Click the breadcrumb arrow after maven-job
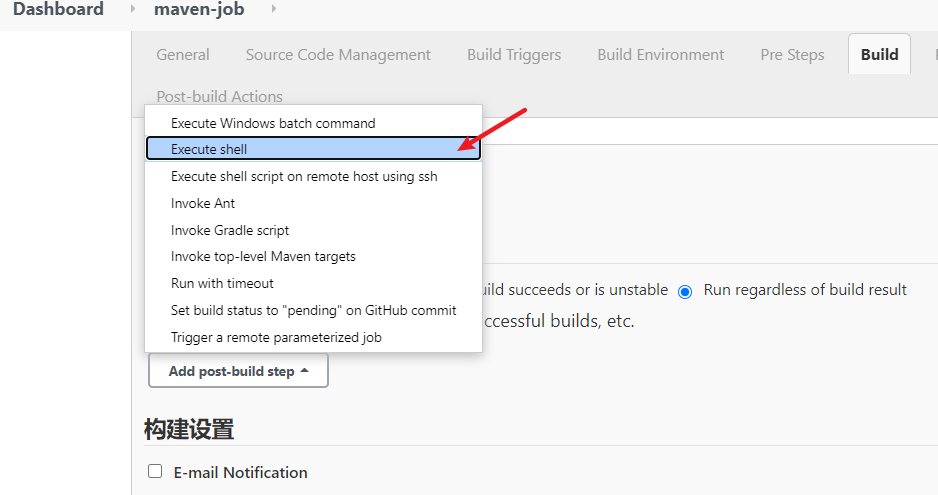The image size is (938, 495). [274, 9]
